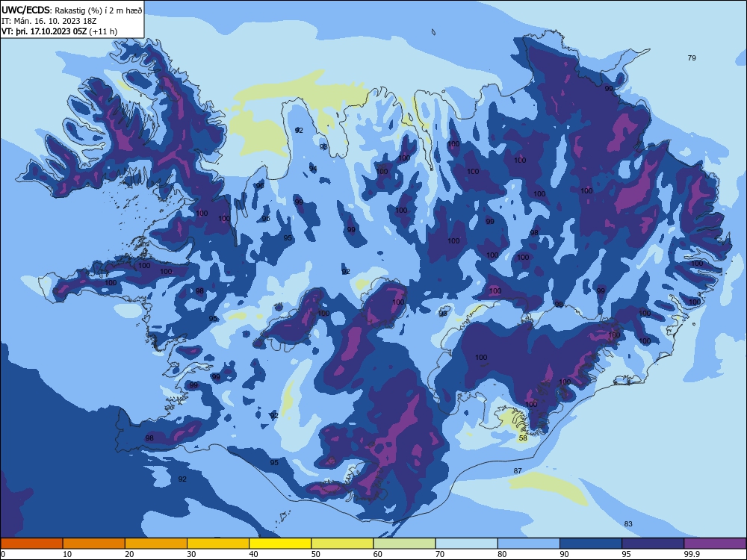Screen dimensions: 747x560
Task: Select the '83' value over the sea
Action: point(628,524)
